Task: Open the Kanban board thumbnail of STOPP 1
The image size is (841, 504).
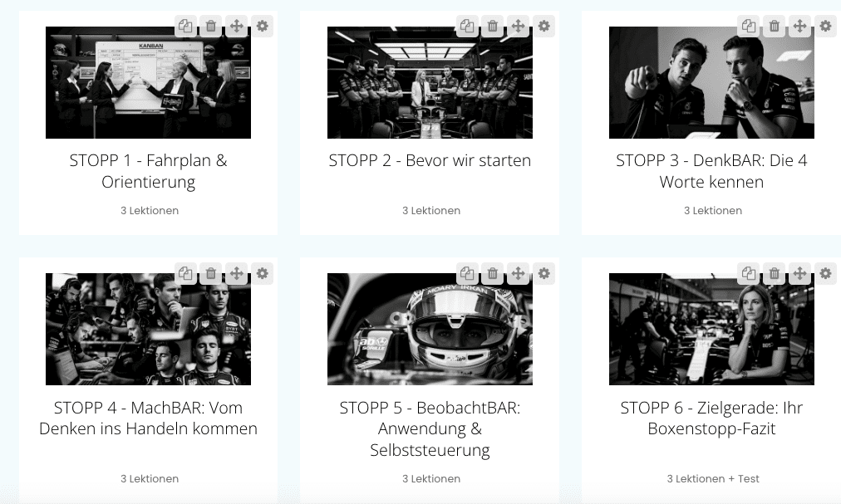Action: 148,82
